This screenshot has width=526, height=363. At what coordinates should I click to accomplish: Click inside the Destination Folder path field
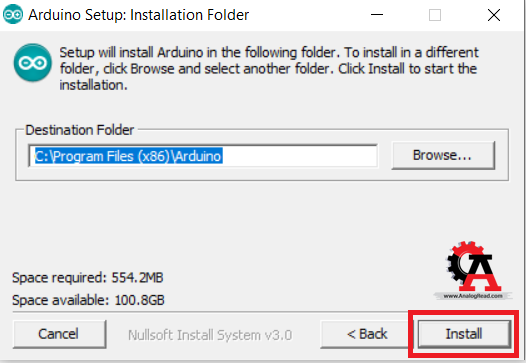point(203,155)
